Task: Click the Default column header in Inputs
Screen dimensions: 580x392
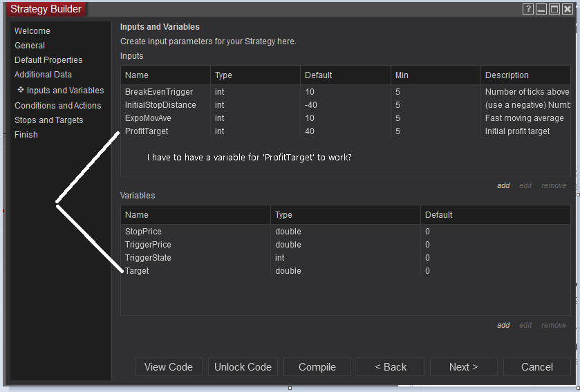Action: pyautogui.click(x=319, y=75)
